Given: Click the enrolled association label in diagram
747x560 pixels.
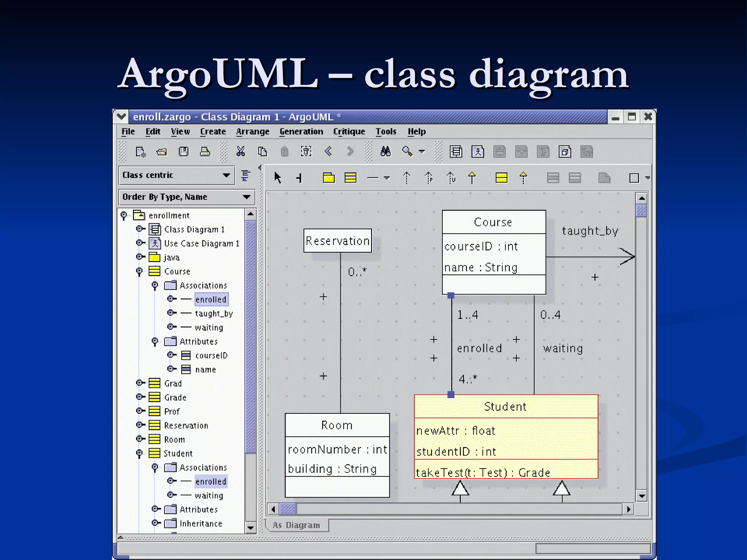Looking at the screenshot, I should pyautogui.click(x=479, y=348).
